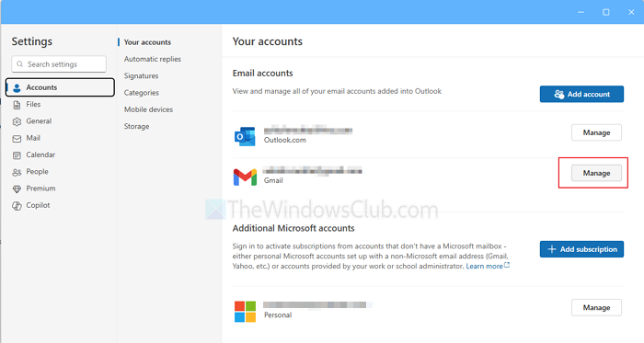Viewport: 644px width, 343px height.
Task: Click the Premium diamond icon
Action: point(17,189)
